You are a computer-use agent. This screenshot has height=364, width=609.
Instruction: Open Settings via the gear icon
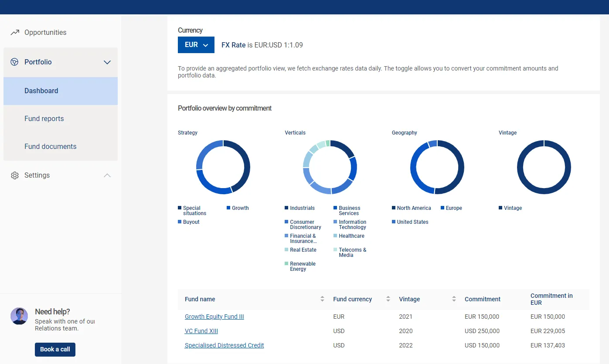point(14,175)
